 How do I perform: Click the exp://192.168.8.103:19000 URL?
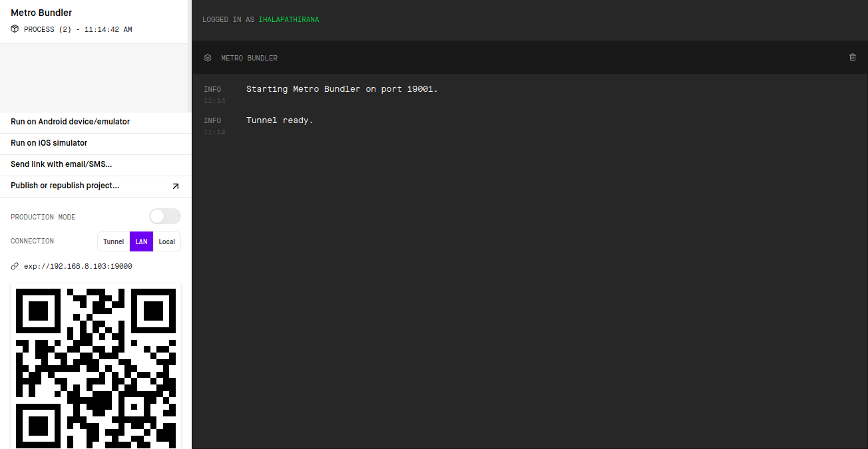point(78,266)
